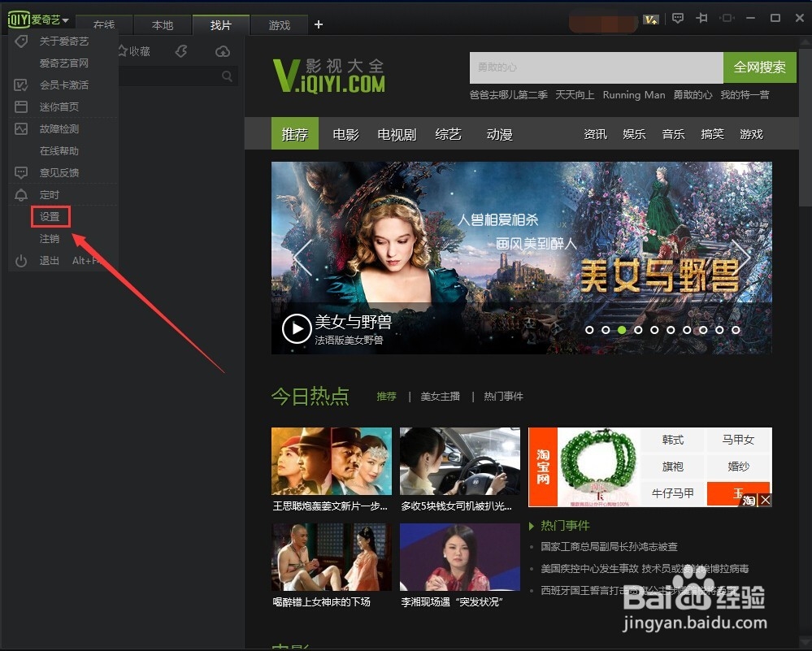The height and width of the screenshot is (651, 812).
Task: Select the 动漫 navigation category
Action: [x=499, y=134]
